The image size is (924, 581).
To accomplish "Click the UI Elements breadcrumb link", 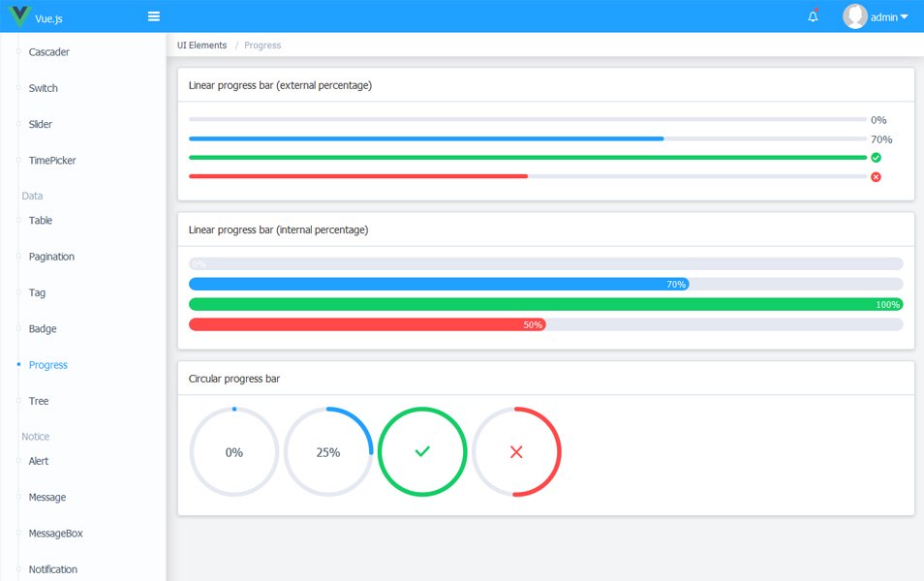I will (x=201, y=46).
